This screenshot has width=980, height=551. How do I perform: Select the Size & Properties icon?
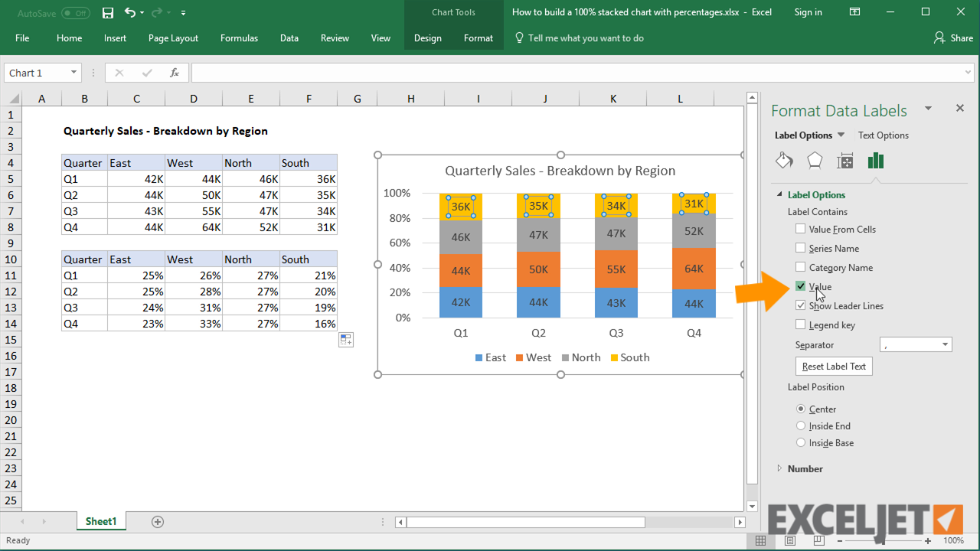845,160
